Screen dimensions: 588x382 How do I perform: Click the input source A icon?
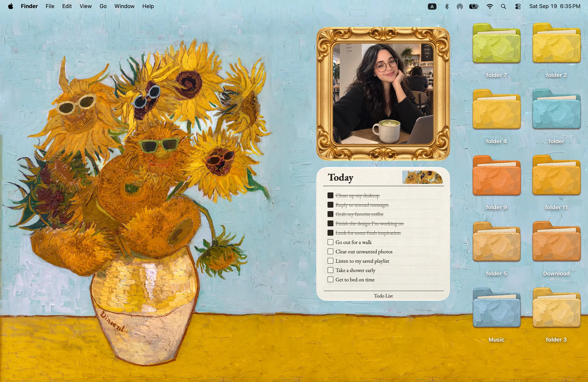(x=432, y=6)
